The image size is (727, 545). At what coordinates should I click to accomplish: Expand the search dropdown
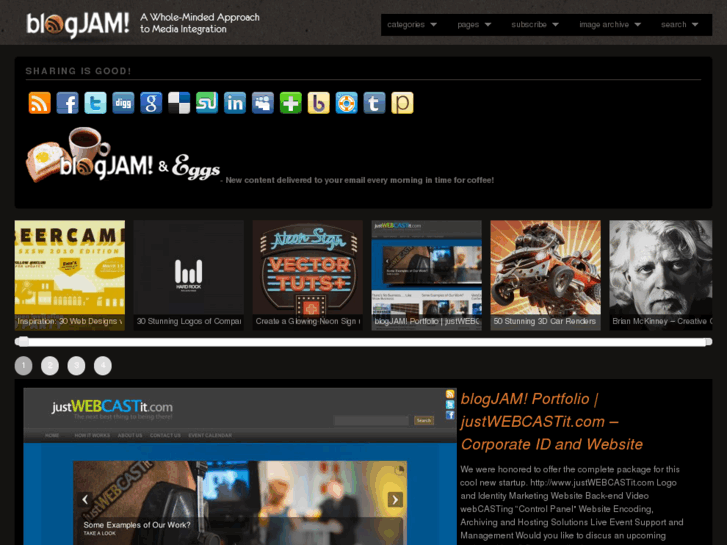pyautogui.click(x=679, y=25)
